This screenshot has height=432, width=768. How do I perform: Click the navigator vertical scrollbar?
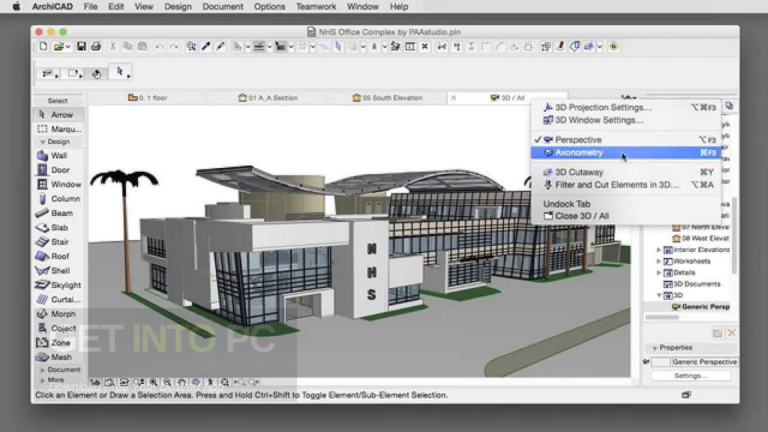[x=734, y=235]
